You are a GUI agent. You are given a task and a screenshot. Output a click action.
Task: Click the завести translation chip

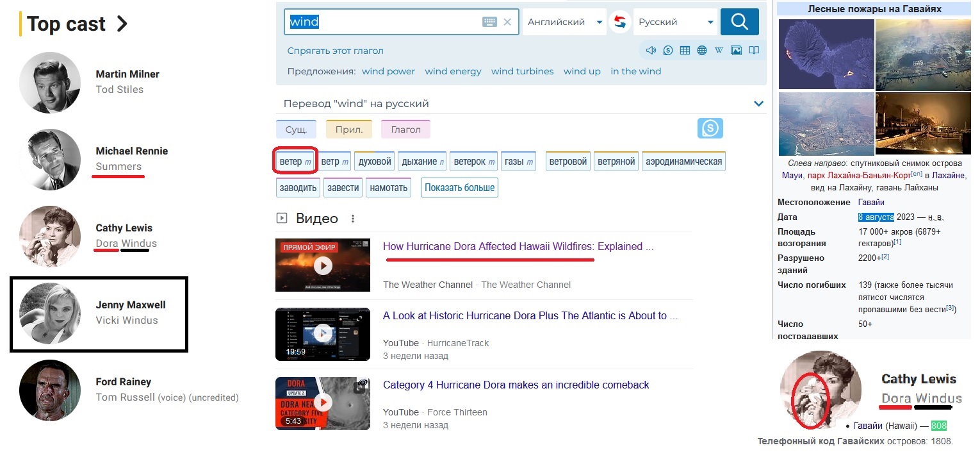click(343, 188)
